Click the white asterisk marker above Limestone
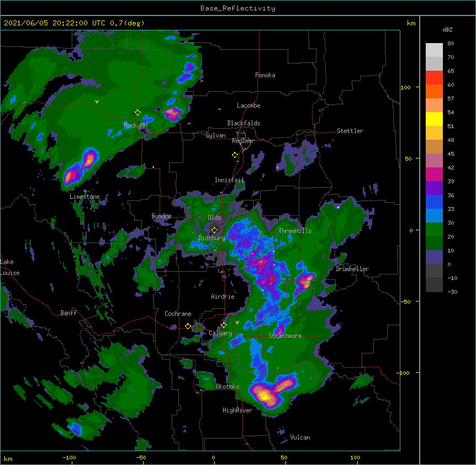This screenshot has width=476, height=465. click(84, 191)
